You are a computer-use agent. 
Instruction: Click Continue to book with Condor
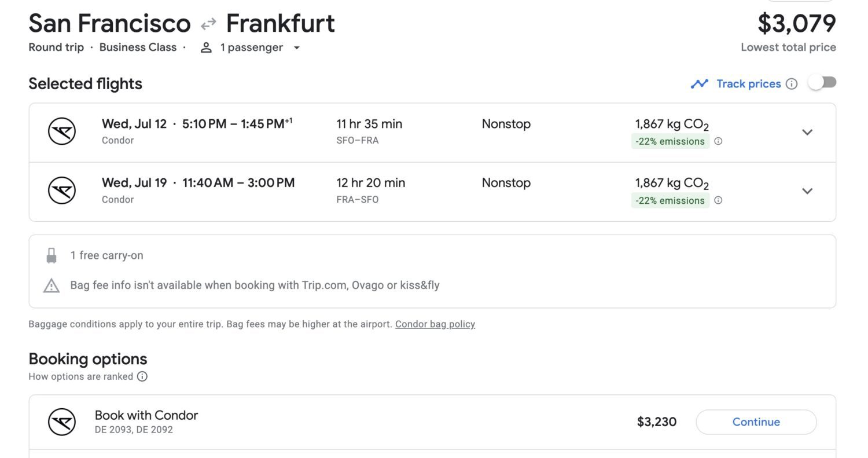756,422
